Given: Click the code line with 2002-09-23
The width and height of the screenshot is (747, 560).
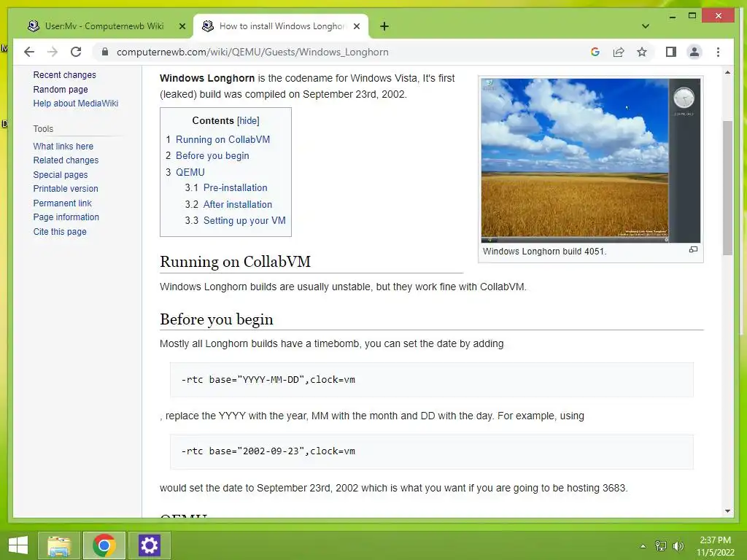Looking at the screenshot, I should tap(268, 451).
